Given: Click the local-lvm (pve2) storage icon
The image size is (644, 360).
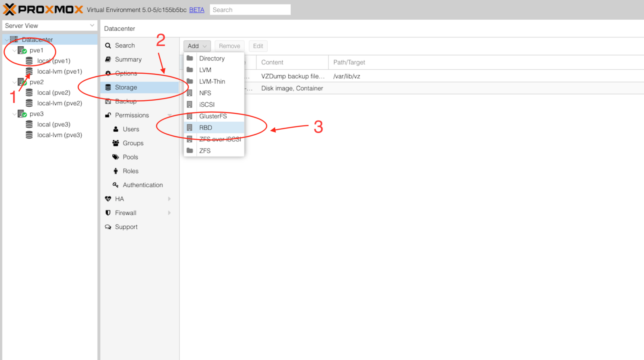Looking at the screenshot, I should coord(29,103).
